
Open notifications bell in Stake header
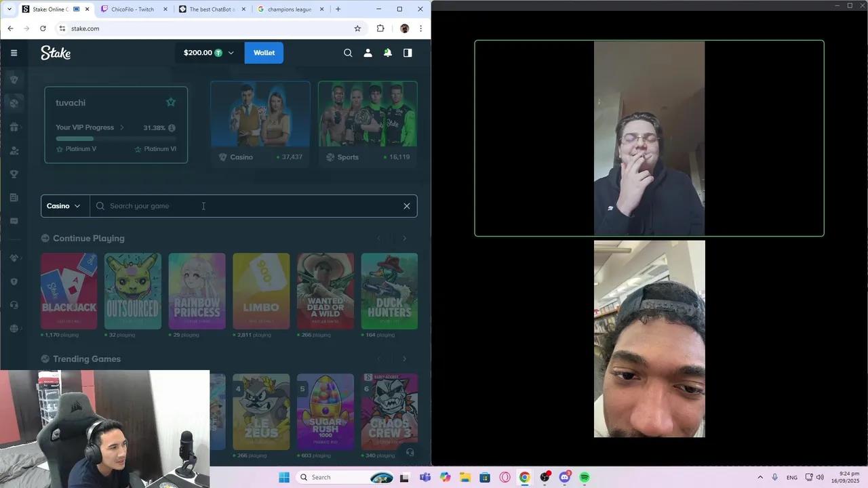[388, 53]
